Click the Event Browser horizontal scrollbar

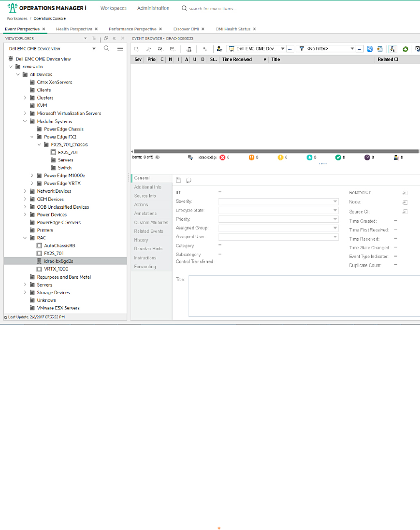[x=276, y=151]
